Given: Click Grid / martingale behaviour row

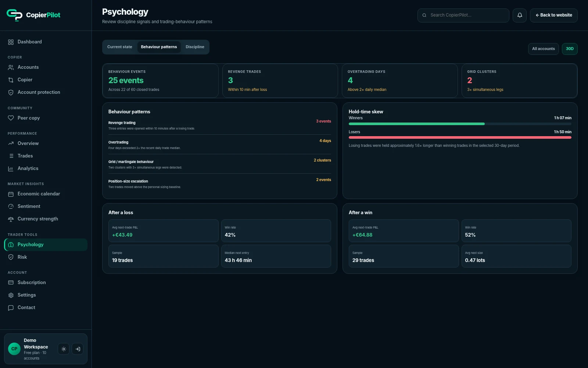Looking at the screenshot, I should click(220, 164).
